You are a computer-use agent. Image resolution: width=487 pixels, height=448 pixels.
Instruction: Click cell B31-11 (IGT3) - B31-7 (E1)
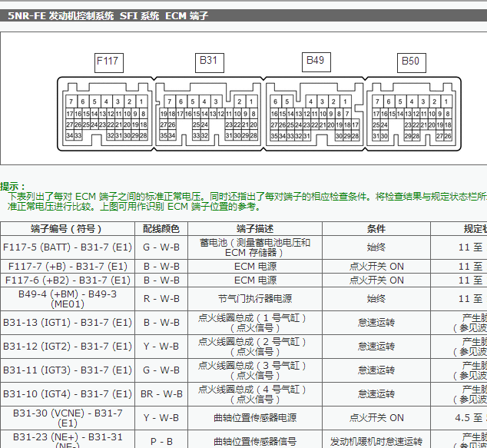pos(67,370)
